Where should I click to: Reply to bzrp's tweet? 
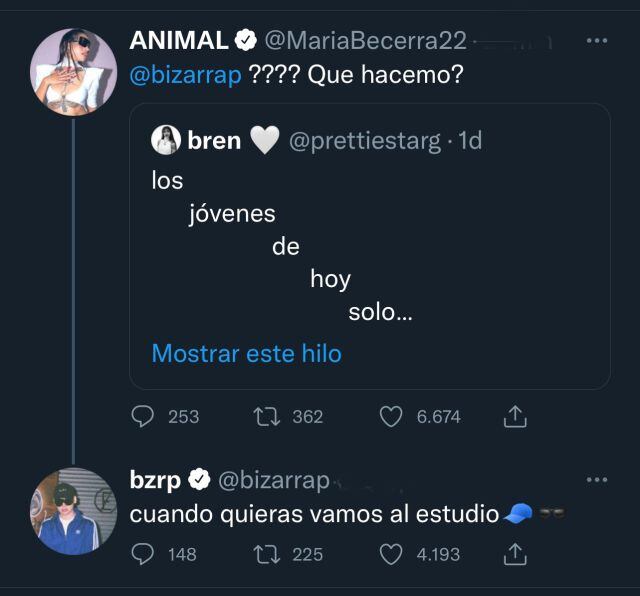[142, 554]
